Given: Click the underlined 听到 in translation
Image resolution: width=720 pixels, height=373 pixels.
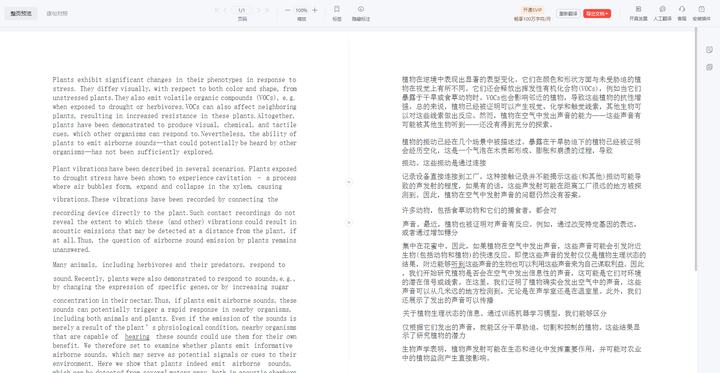Looking at the screenshot, I should (458, 264).
